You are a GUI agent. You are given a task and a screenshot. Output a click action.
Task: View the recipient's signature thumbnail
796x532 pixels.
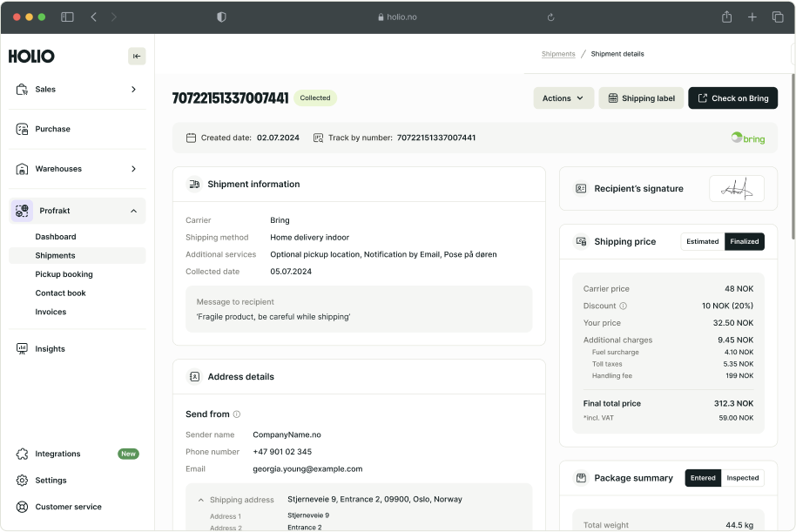(x=736, y=188)
